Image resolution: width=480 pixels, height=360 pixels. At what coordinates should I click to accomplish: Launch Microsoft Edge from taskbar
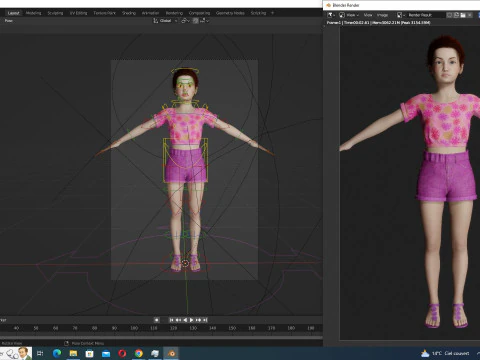click(x=57, y=353)
